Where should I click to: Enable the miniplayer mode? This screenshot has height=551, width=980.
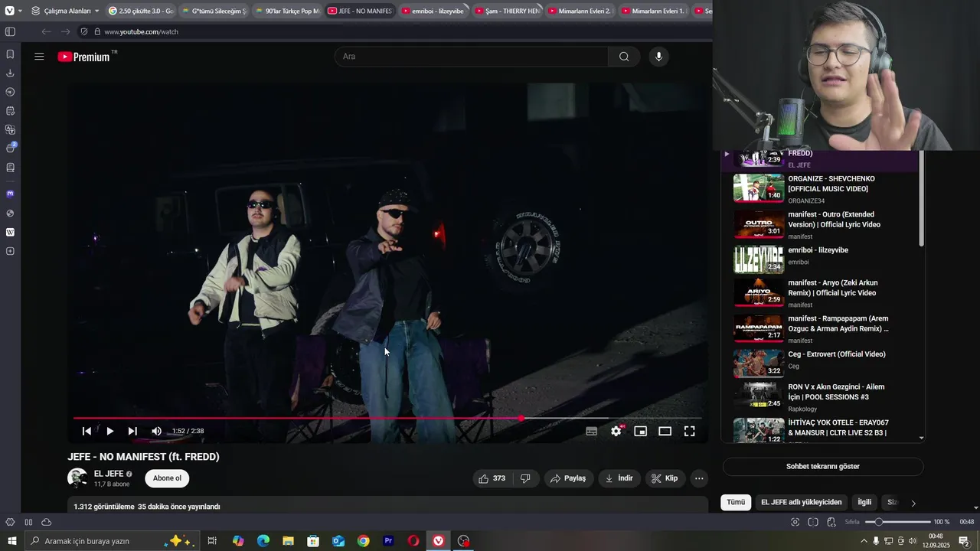(640, 431)
